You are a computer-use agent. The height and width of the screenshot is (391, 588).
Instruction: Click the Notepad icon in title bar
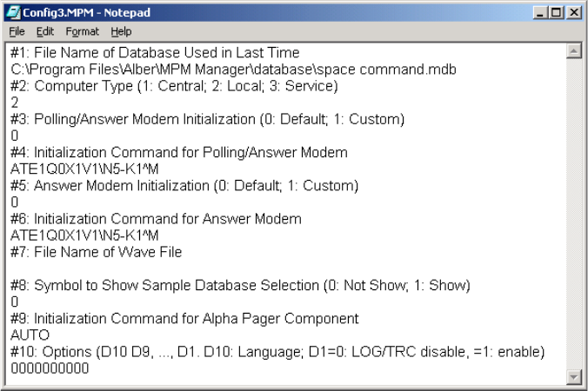(x=14, y=13)
